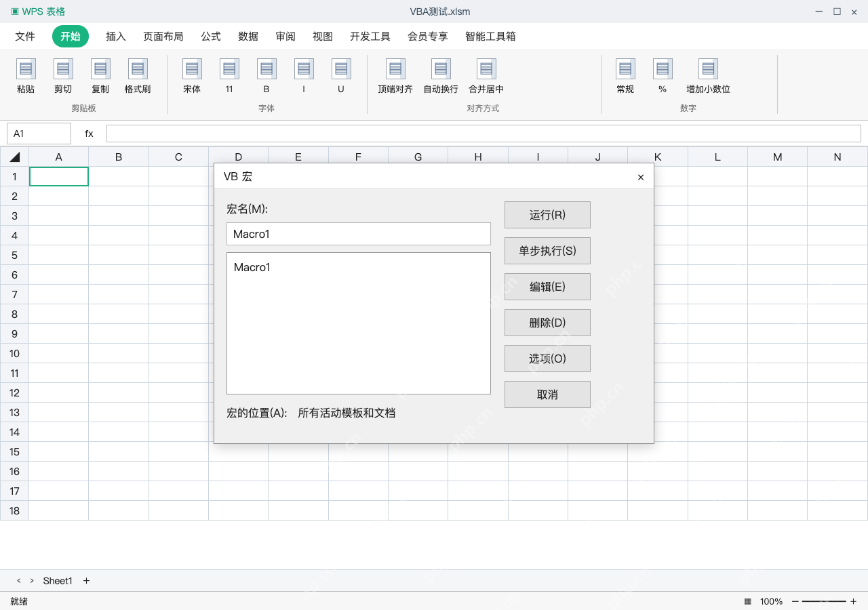
Task: Select Macro1 in the macro list box
Action: coord(252,267)
